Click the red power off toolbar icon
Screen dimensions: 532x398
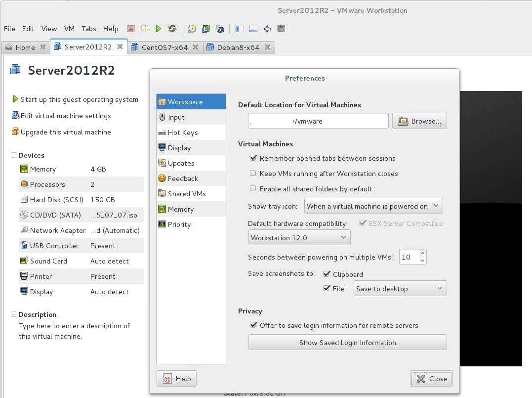(131, 29)
